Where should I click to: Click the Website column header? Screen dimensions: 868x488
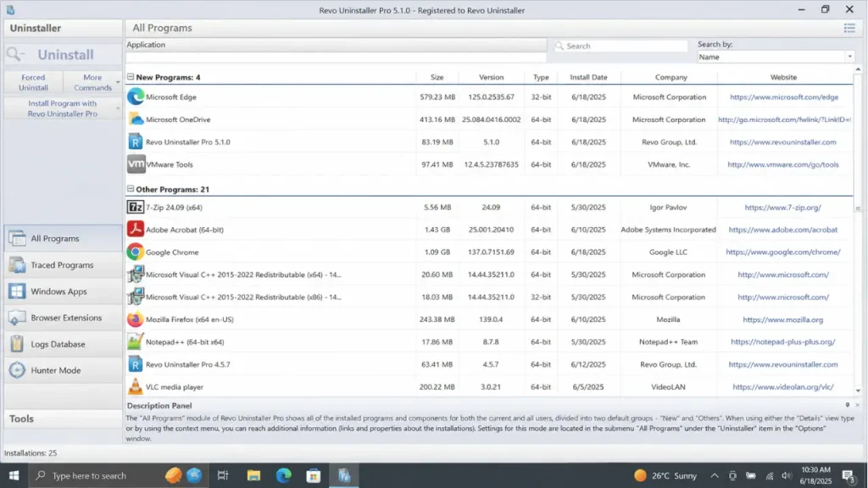[x=783, y=77]
